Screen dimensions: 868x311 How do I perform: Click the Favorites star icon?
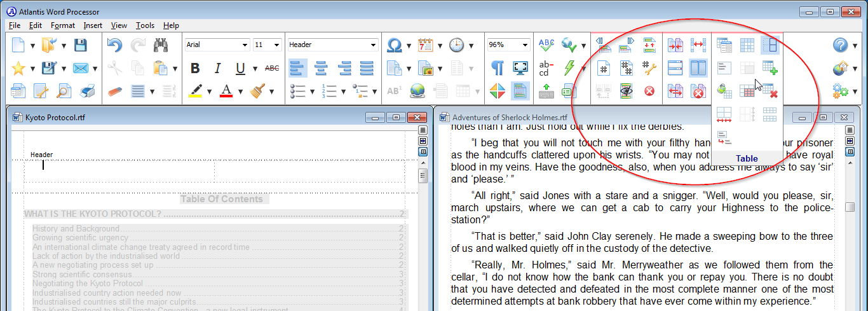(x=18, y=68)
